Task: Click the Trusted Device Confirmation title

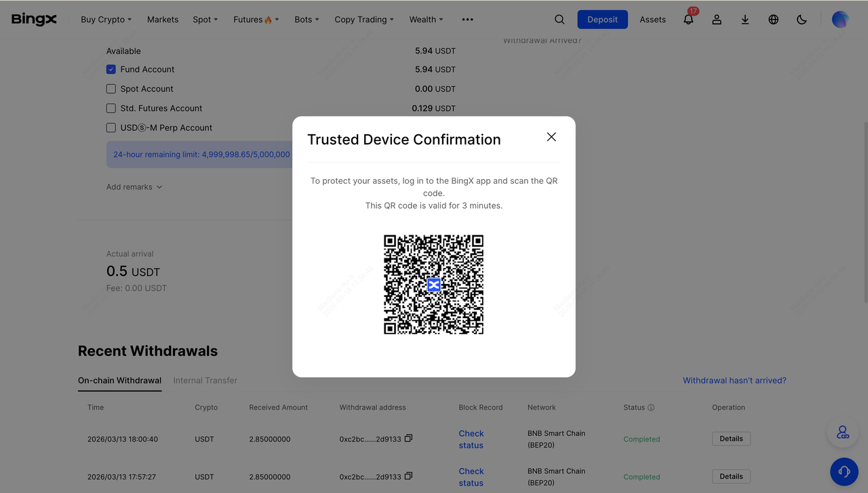Action: [404, 140]
